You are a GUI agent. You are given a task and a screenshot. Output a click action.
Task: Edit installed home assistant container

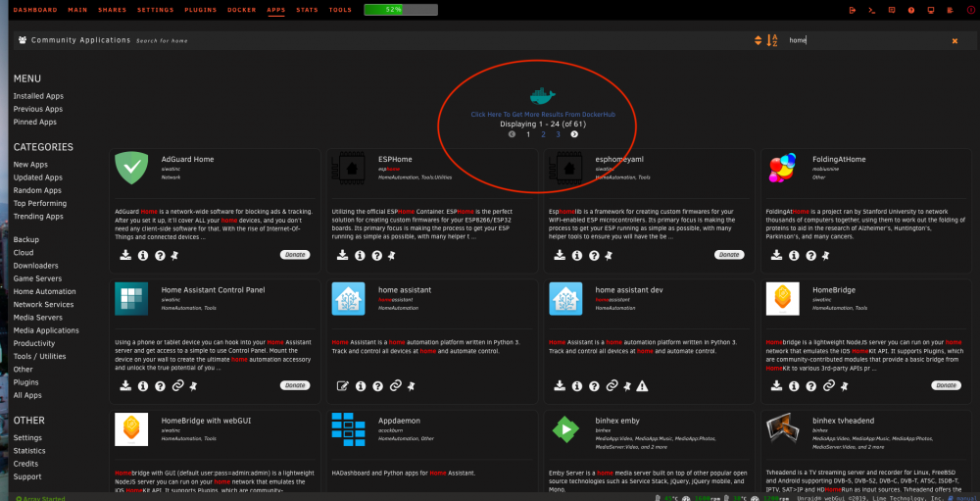click(342, 386)
